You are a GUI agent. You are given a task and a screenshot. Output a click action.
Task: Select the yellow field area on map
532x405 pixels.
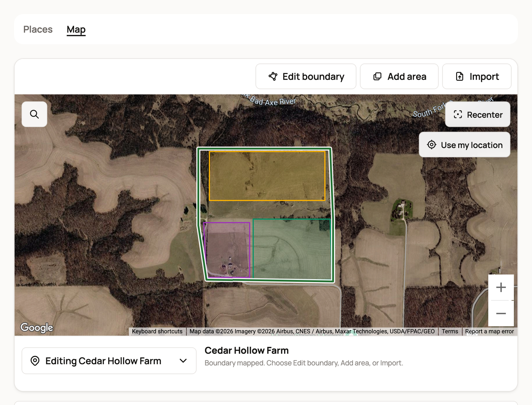click(267, 176)
